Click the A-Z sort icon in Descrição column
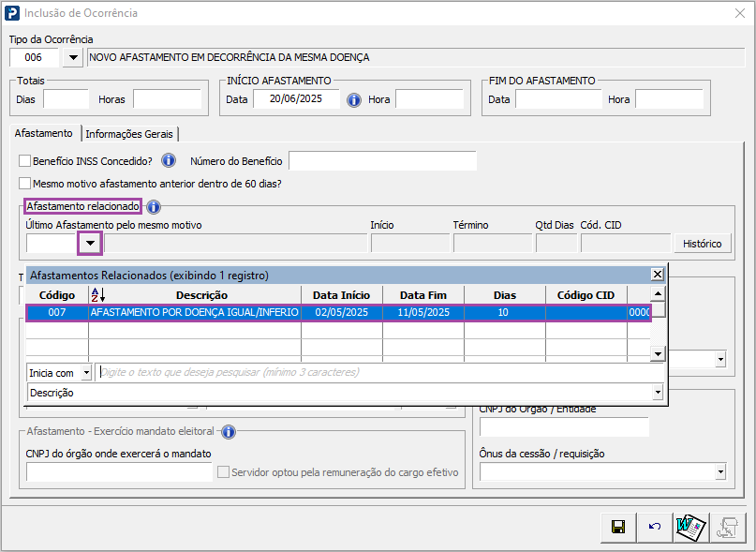This screenshot has height=552, width=756. [96, 295]
